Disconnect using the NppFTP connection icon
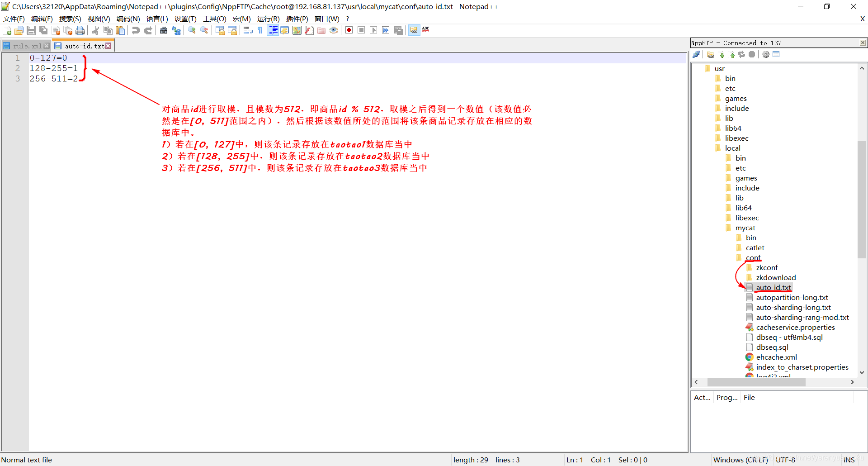This screenshot has height=466, width=868. coord(697,55)
